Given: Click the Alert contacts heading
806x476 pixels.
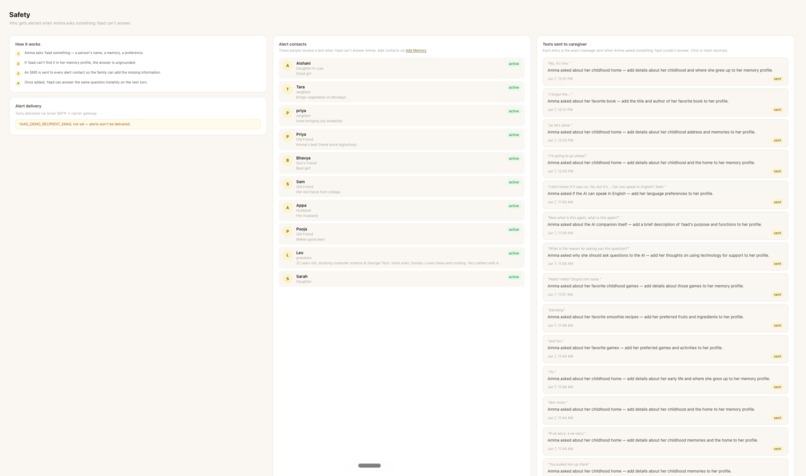Looking at the screenshot, I should pos(292,44).
